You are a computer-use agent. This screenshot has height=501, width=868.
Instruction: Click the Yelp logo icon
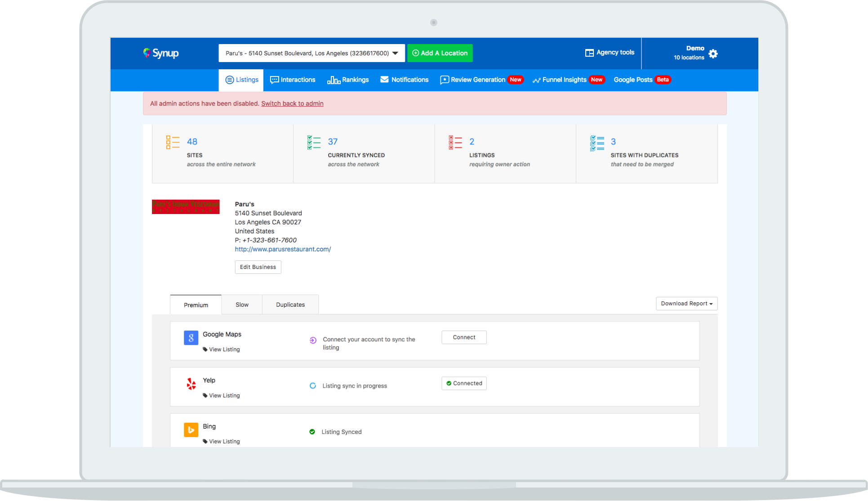[191, 384]
